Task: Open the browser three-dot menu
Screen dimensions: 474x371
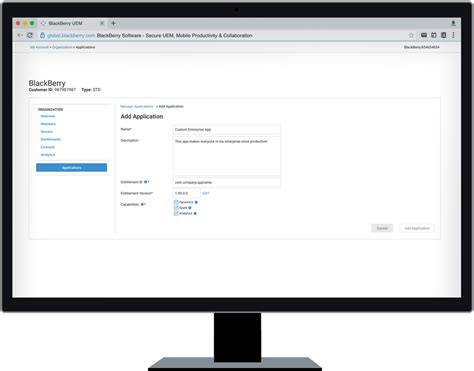Action: 453,35
